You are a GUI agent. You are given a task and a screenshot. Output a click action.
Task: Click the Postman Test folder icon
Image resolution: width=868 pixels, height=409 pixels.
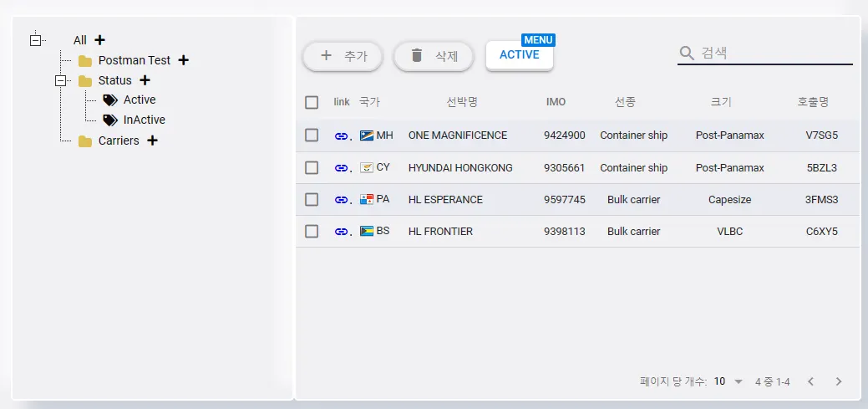click(x=84, y=60)
